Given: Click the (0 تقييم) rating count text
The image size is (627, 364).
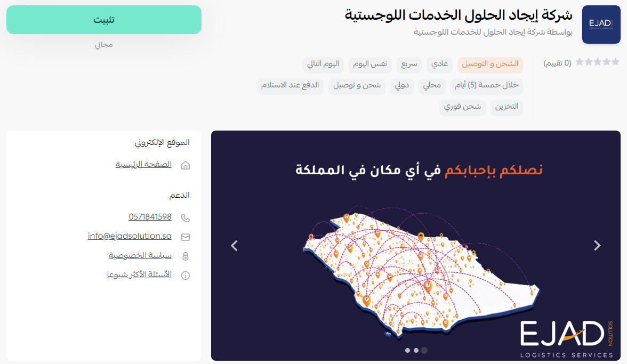Looking at the screenshot, I should pyautogui.click(x=558, y=63).
